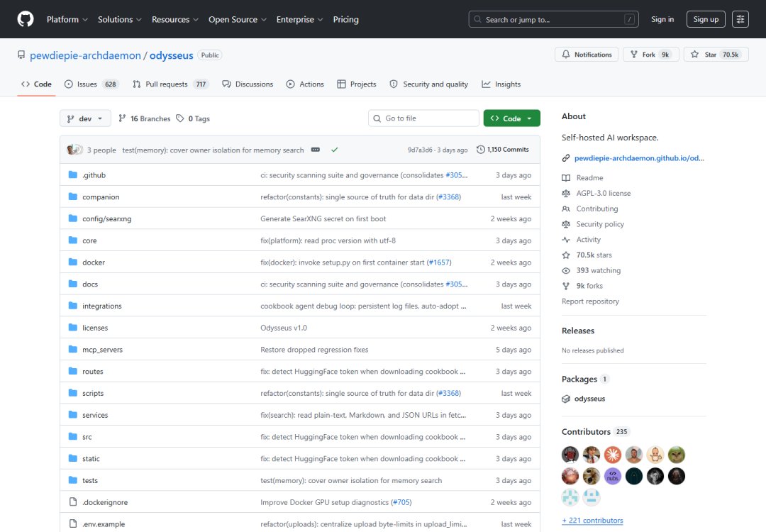
Task: Expand the Open Source menu
Action: pyautogui.click(x=238, y=20)
